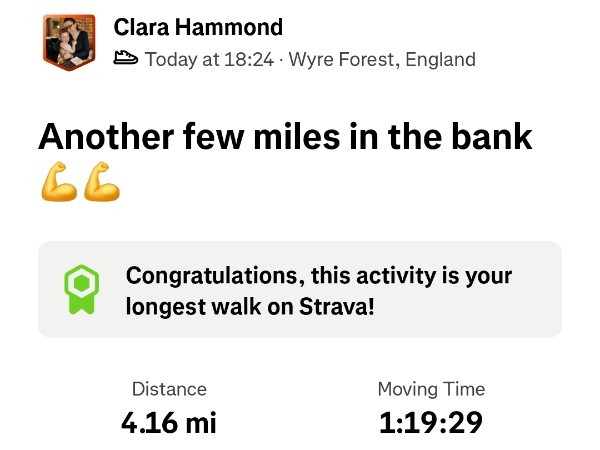Viewport: 600px width, 450px height.
Task: Open Clara Hammond's profile avatar photo
Action: (x=69, y=42)
